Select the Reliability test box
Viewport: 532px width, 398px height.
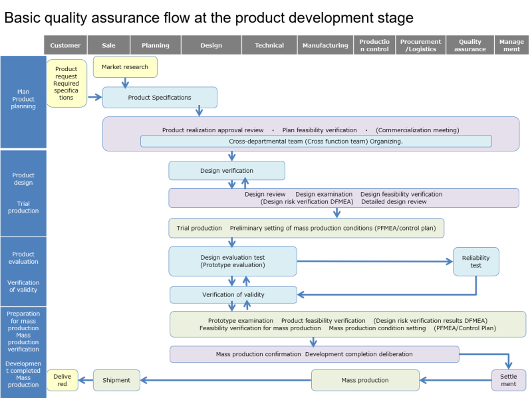click(475, 261)
